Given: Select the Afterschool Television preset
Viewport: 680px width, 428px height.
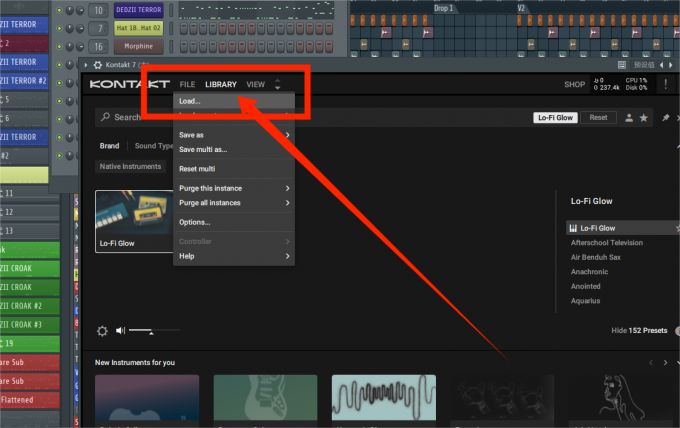Looking at the screenshot, I should click(x=607, y=242).
